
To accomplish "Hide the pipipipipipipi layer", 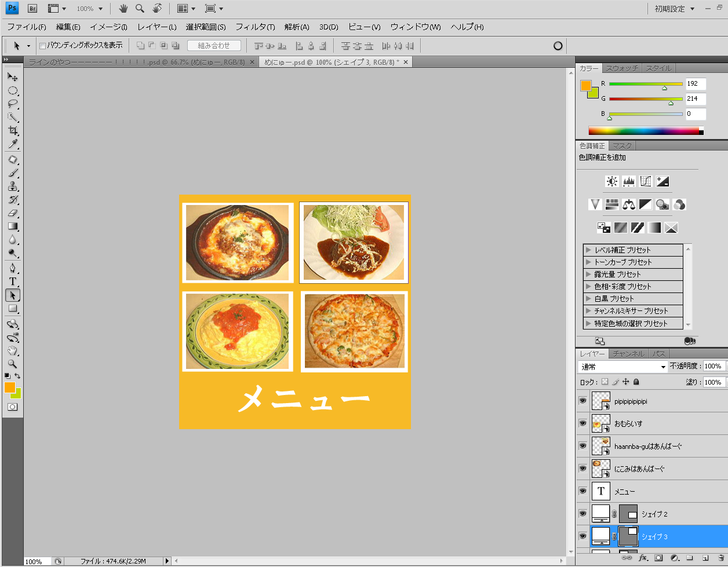I will coord(583,401).
